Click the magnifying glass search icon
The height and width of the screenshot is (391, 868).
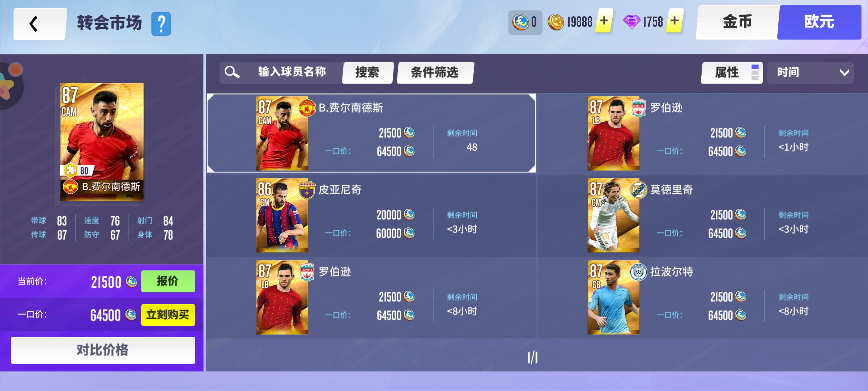pos(231,72)
